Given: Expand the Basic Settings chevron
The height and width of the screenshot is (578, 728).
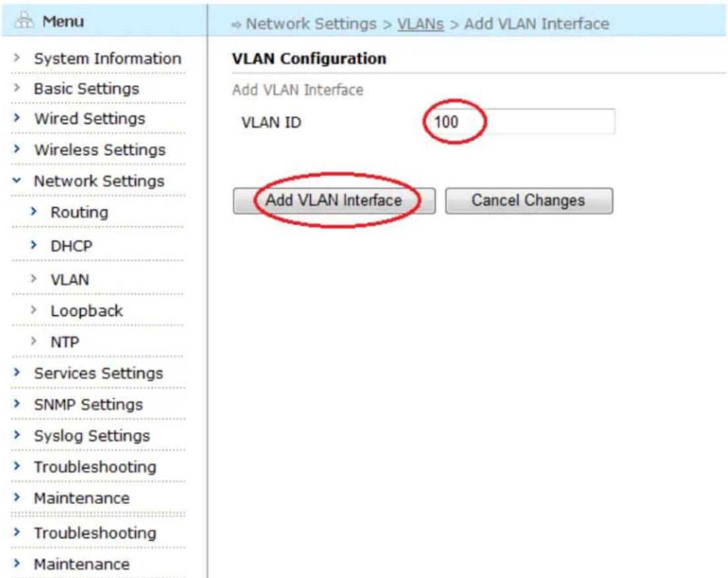Looking at the screenshot, I should (17, 87).
